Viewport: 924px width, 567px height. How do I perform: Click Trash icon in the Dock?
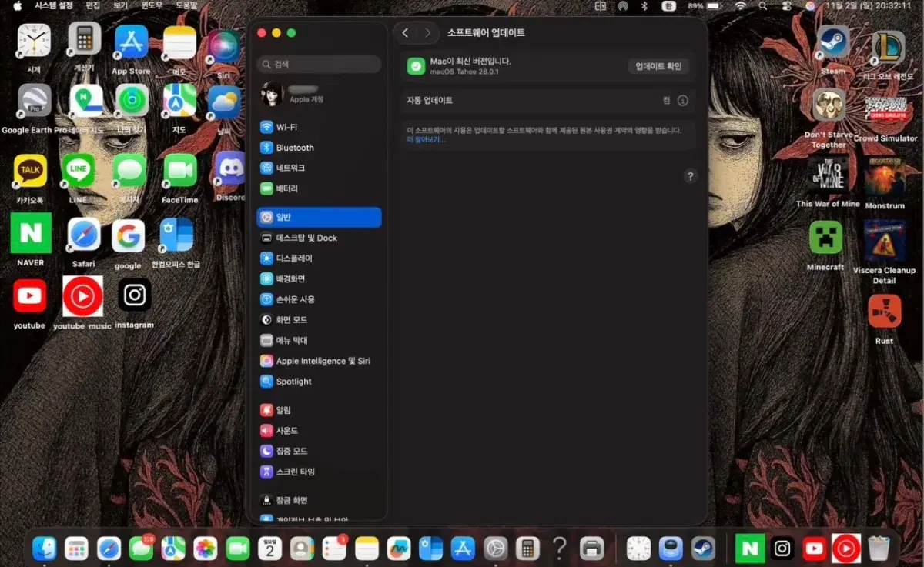879,548
